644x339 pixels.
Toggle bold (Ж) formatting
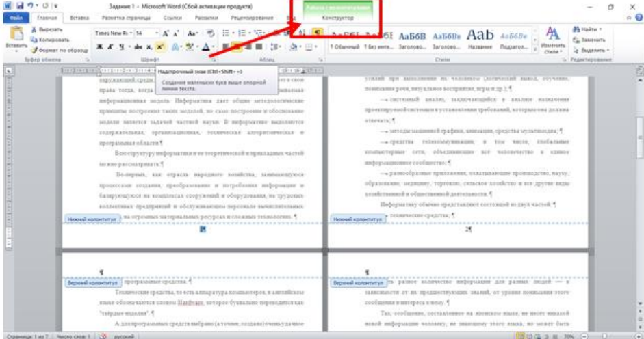point(100,51)
